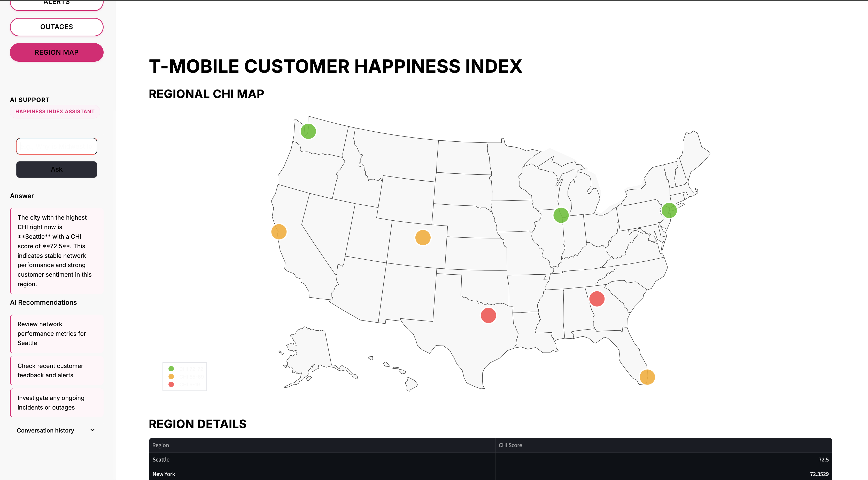Click the Conversation history chevron arrow
Image resolution: width=868 pixels, height=480 pixels.
coord(93,430)
